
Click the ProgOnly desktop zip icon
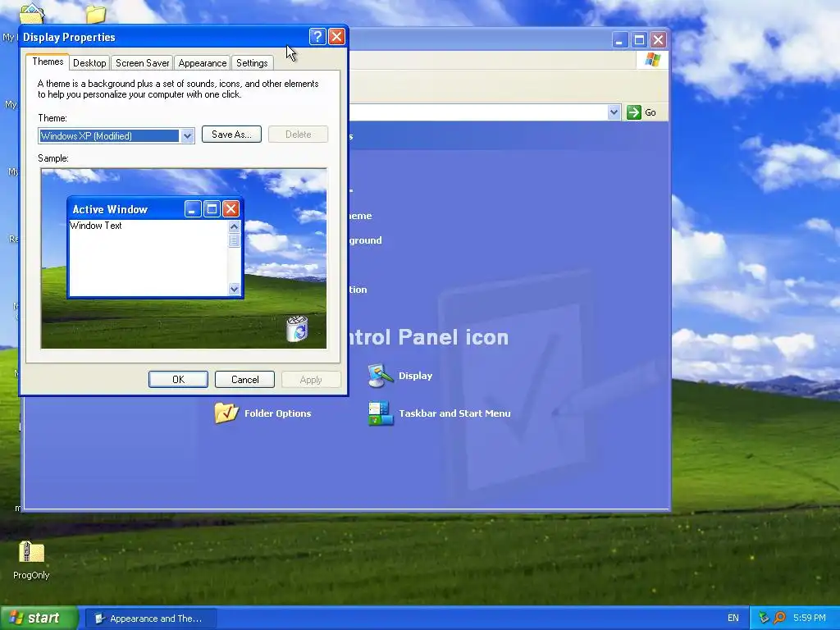tap(31, 553)
